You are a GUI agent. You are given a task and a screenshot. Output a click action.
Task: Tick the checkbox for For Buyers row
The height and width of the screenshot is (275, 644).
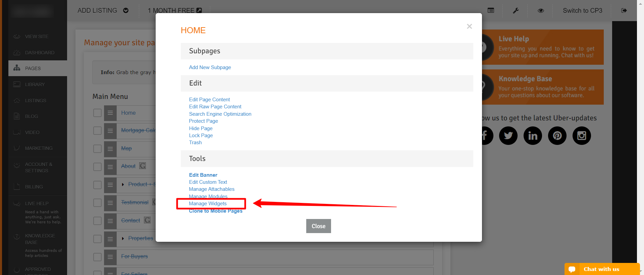(97, 257)
